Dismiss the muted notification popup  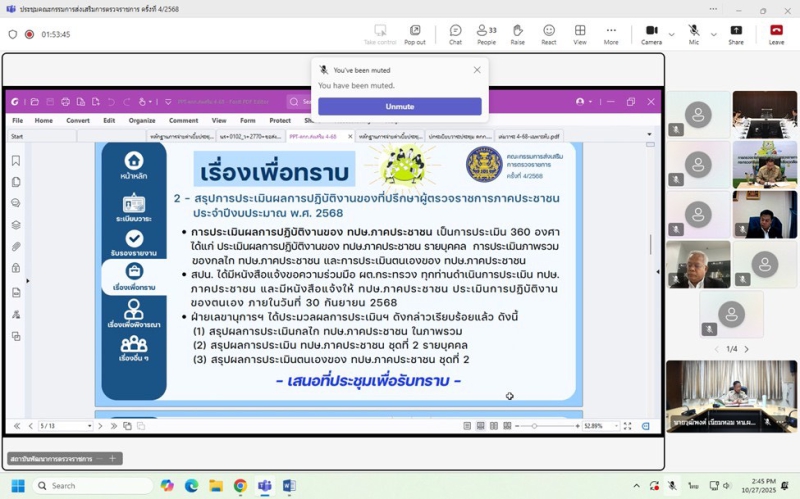(x=477, y=70)
